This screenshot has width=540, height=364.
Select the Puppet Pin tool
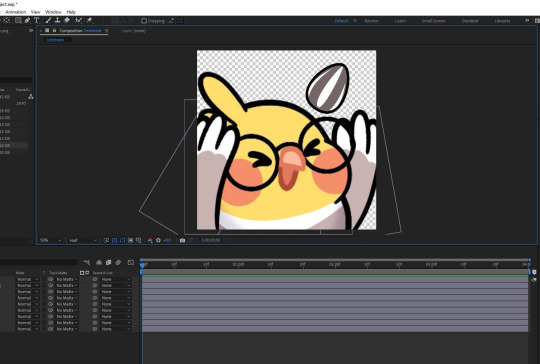point(89,21)
